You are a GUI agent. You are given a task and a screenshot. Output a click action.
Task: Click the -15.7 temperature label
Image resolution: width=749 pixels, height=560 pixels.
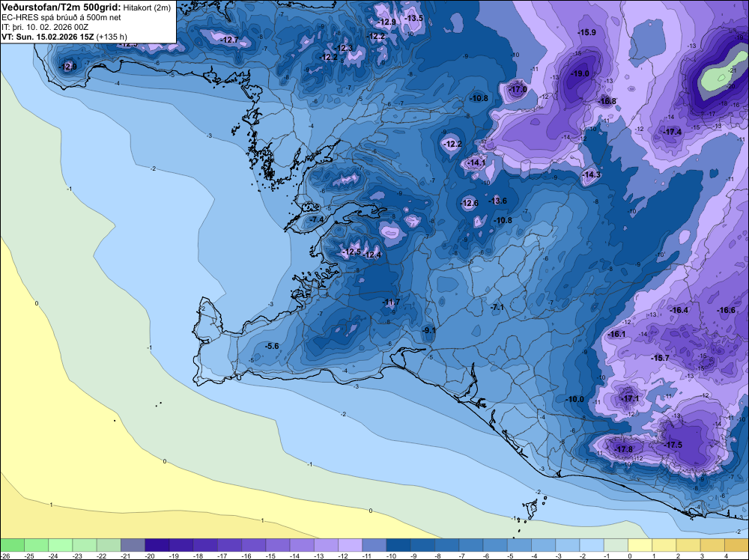coord(661,358)
